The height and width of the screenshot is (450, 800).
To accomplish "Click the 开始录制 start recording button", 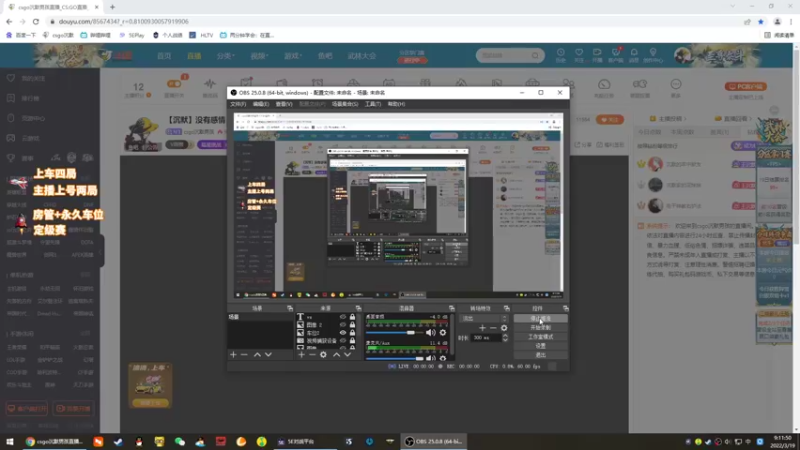I will pyautogui.click(x=540, y=328).
